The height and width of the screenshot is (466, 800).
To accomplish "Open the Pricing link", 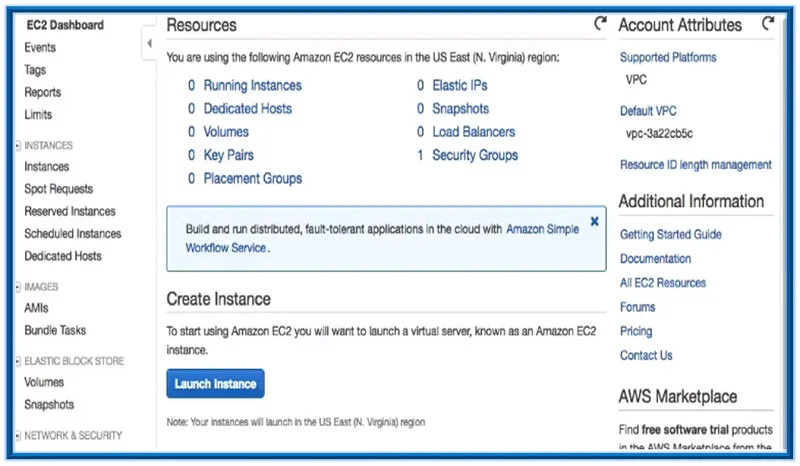I will pos(635,331).
